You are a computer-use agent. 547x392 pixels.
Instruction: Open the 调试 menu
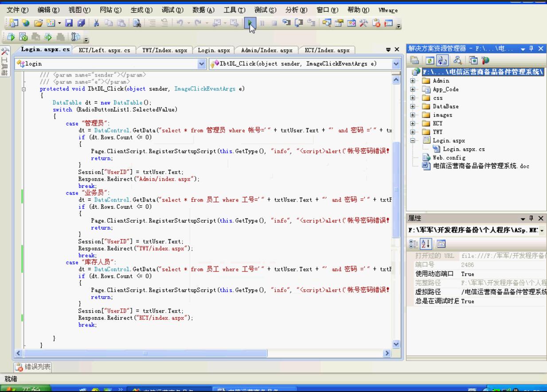point(172,10)
